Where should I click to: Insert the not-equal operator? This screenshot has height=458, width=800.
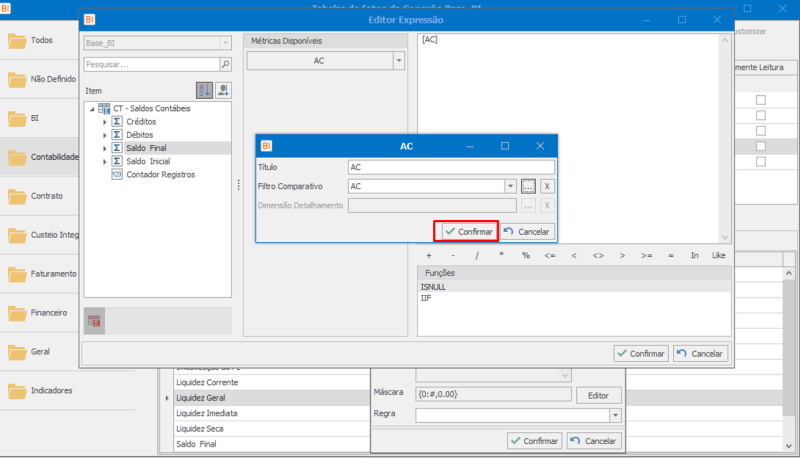click(598, 256)
